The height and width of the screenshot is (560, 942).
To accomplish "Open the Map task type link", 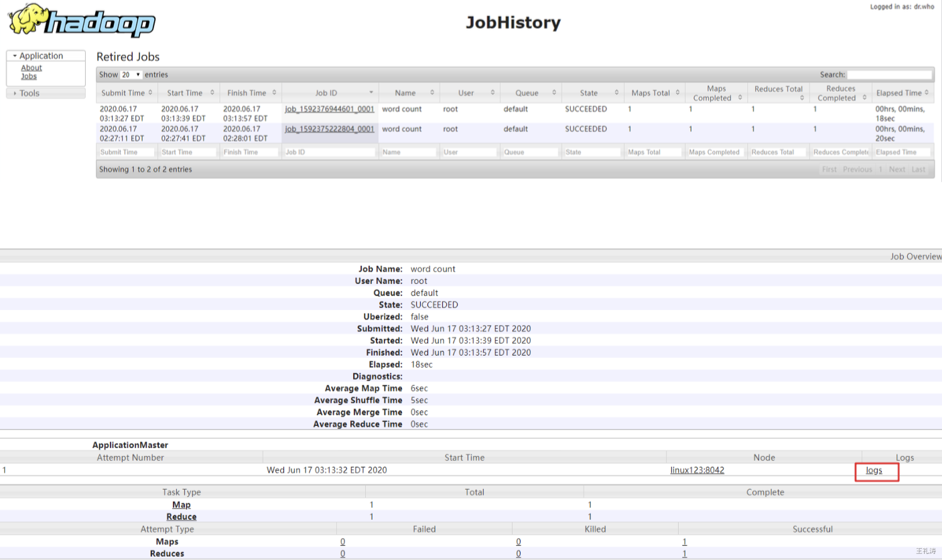I will click(182, 504).
